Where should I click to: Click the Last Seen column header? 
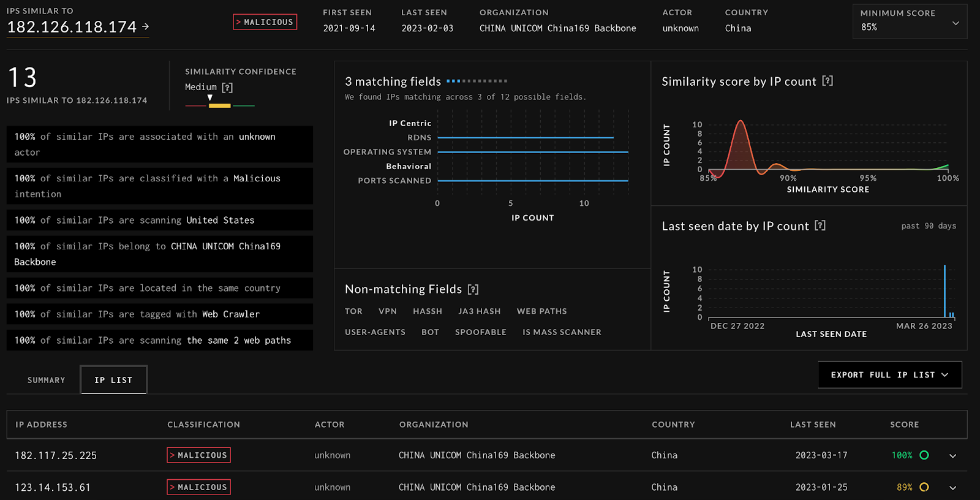point(812,425)
